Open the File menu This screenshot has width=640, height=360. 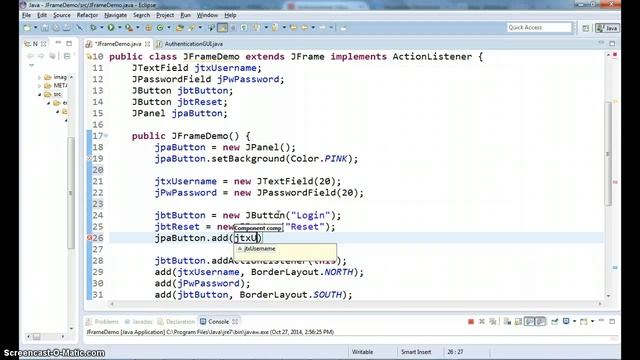27,15
